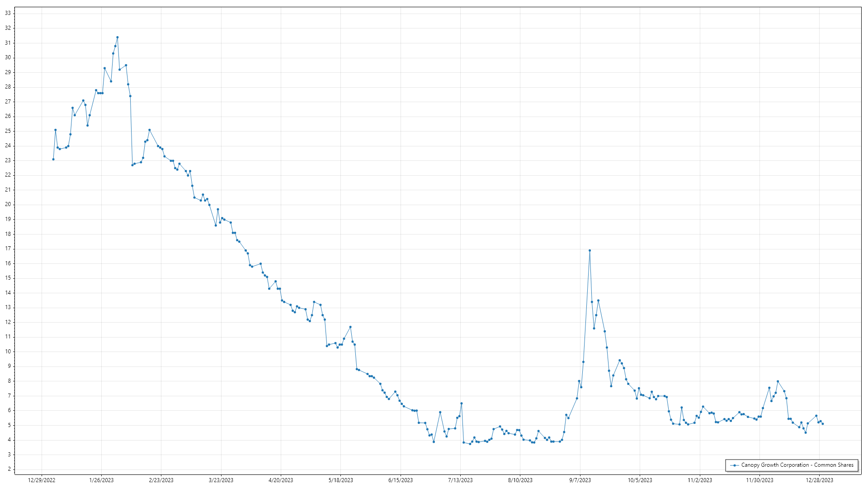
Task: Click the 3/23/2023 x-axis date label
Action: (221, 480)
